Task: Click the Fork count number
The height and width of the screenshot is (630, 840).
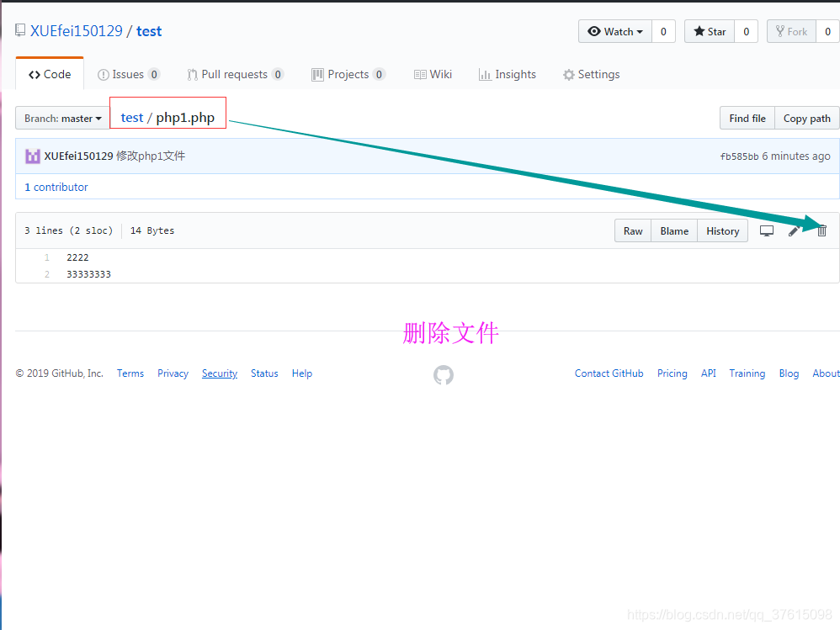Action: pos(827,32)
